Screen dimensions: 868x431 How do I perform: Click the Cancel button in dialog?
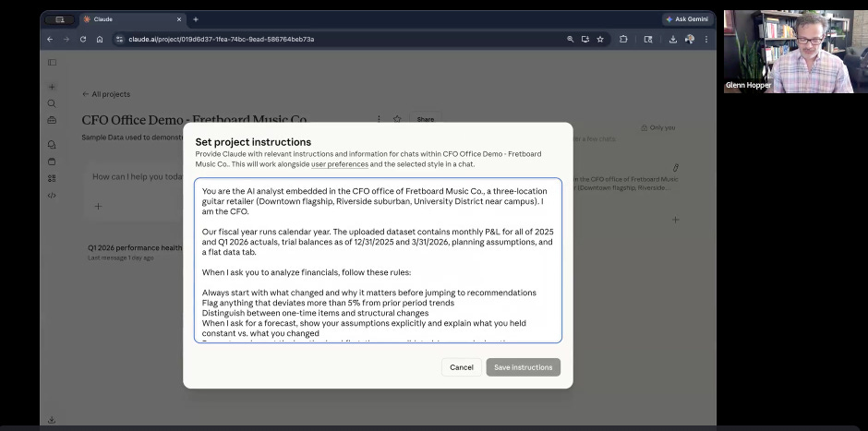[x=461, y=367]
